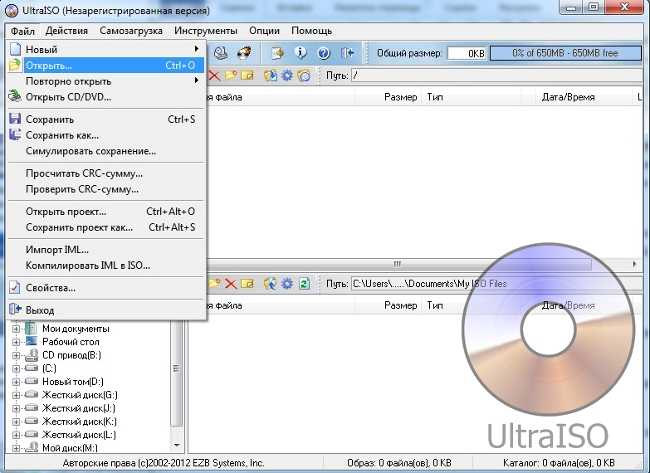Select Мой диск(M:) in the tree
This screenshot has height=473, width=650.
pyautogui.click(x=70, y=448)
